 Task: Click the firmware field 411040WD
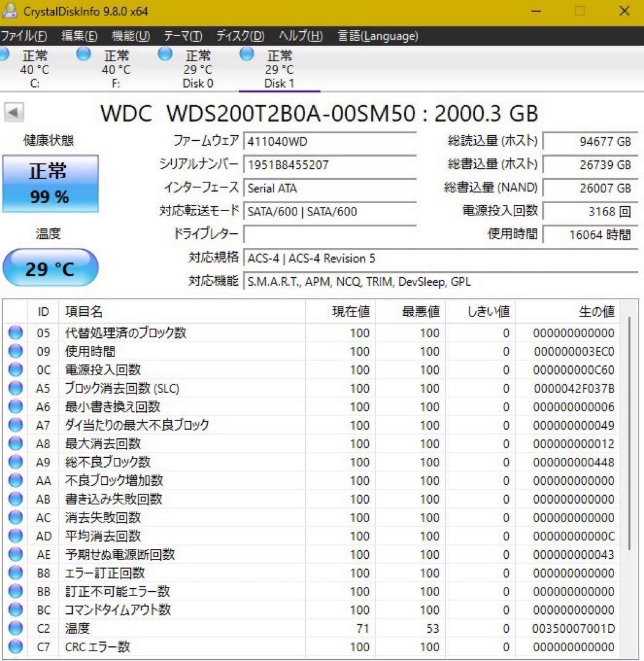330,141
